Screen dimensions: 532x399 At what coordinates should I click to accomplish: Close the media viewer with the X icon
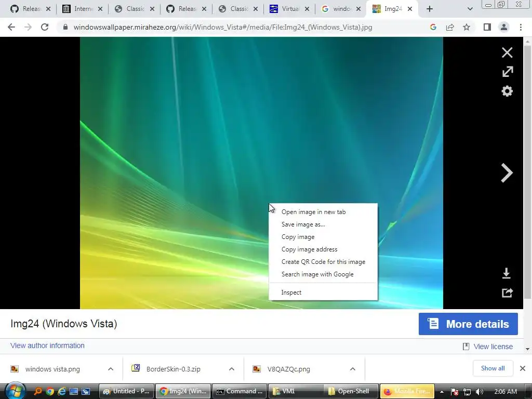point(507,52)
